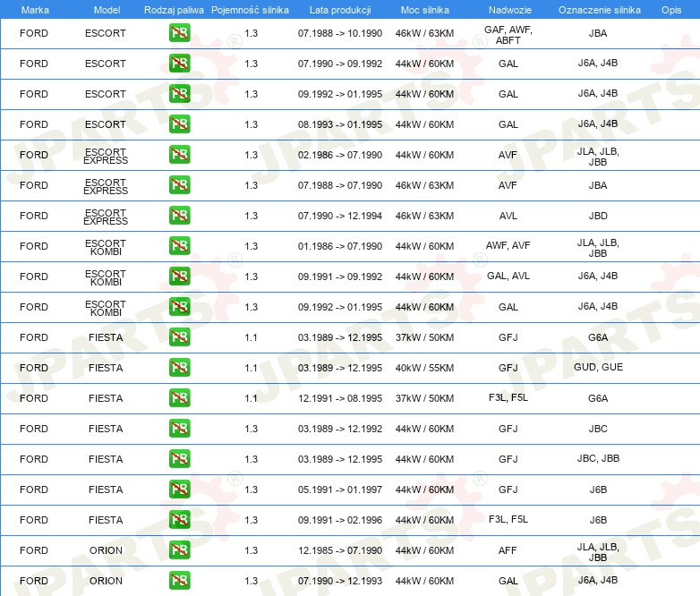Click the fuel icon for Escort 07.1988 -> 10.1990
The image size is (700, 596).
(x=179, y=33)
